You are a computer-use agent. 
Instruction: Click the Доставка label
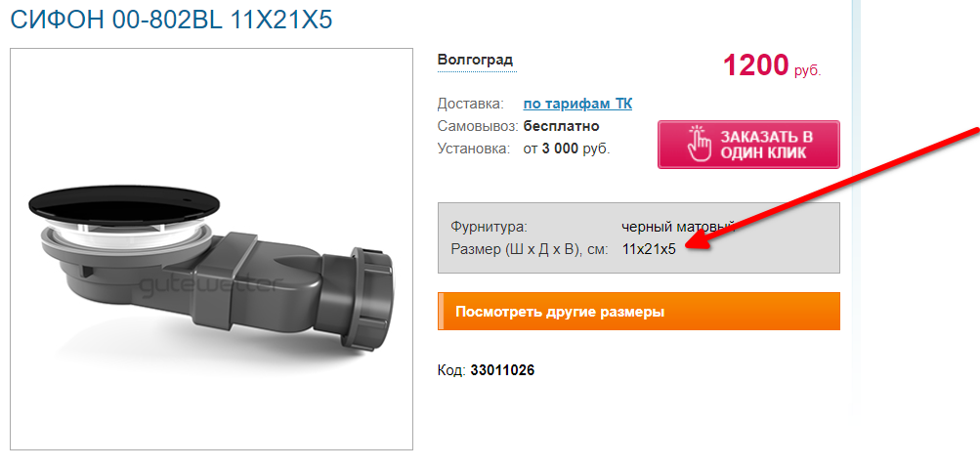pyautogui.click(x=471, y=104)
